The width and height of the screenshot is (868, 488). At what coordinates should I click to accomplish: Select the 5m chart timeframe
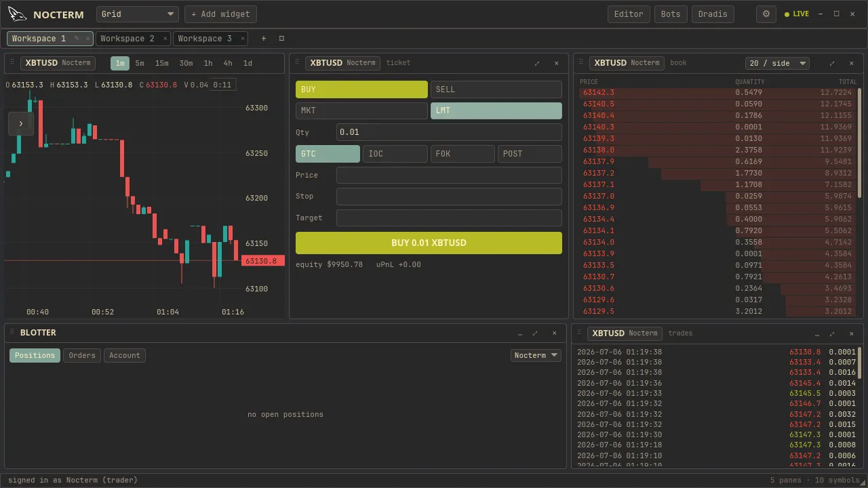click(140, 63)
